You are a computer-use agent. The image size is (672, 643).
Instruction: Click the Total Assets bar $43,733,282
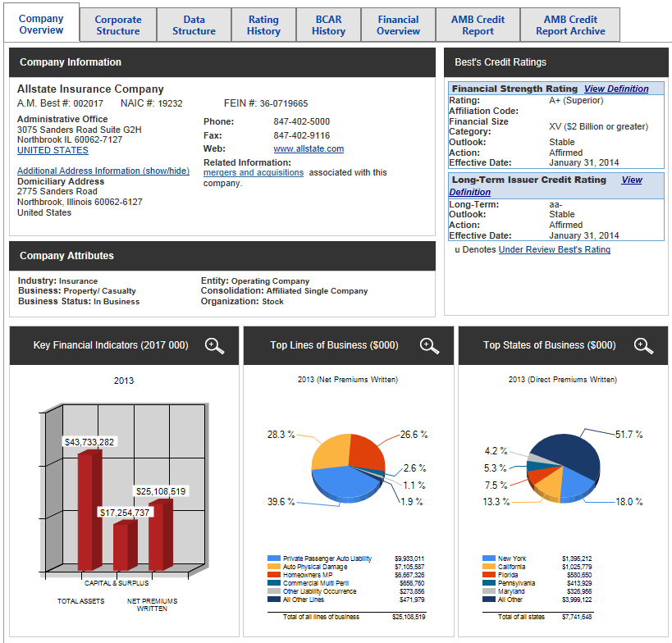[90, 510]
